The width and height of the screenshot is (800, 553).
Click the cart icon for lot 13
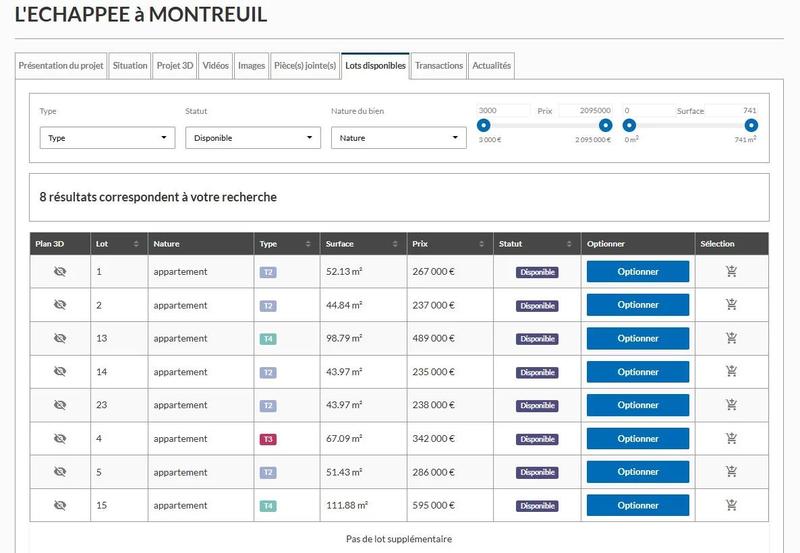pos(731,339)
